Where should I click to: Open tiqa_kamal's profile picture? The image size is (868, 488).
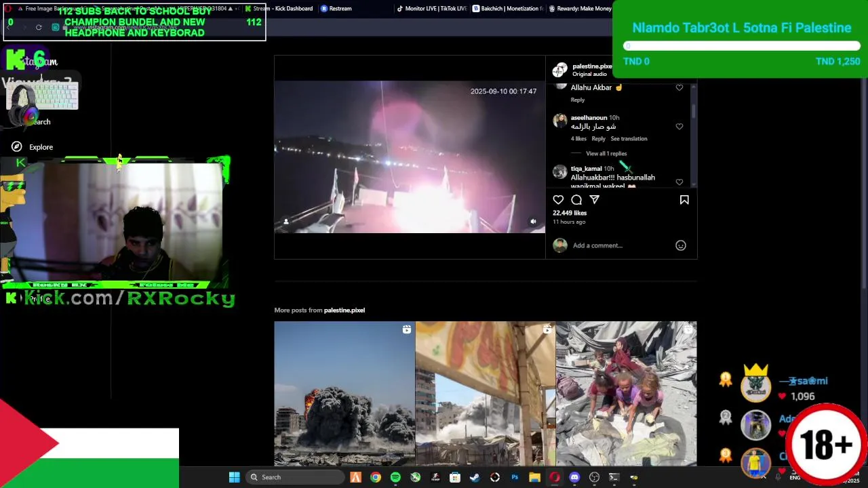560,171
